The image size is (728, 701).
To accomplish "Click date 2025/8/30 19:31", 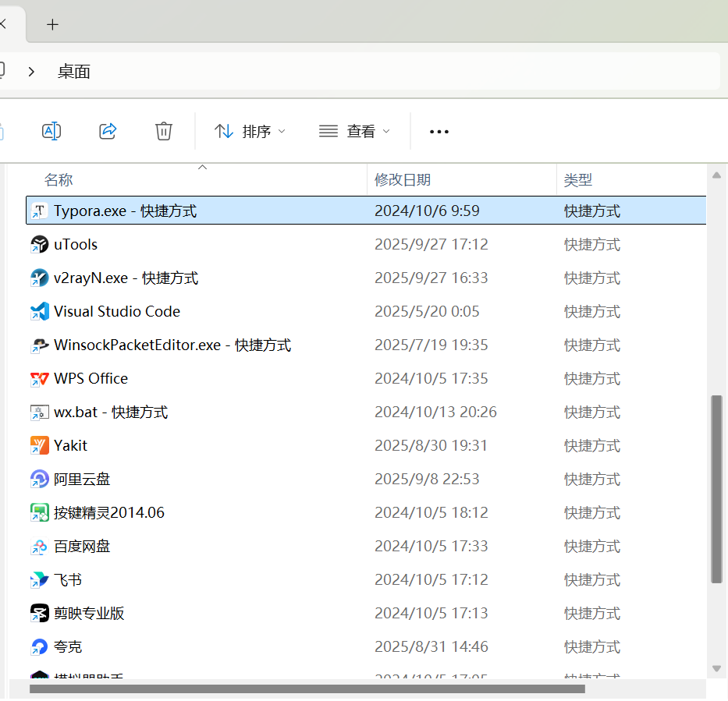I will [431, 445].
